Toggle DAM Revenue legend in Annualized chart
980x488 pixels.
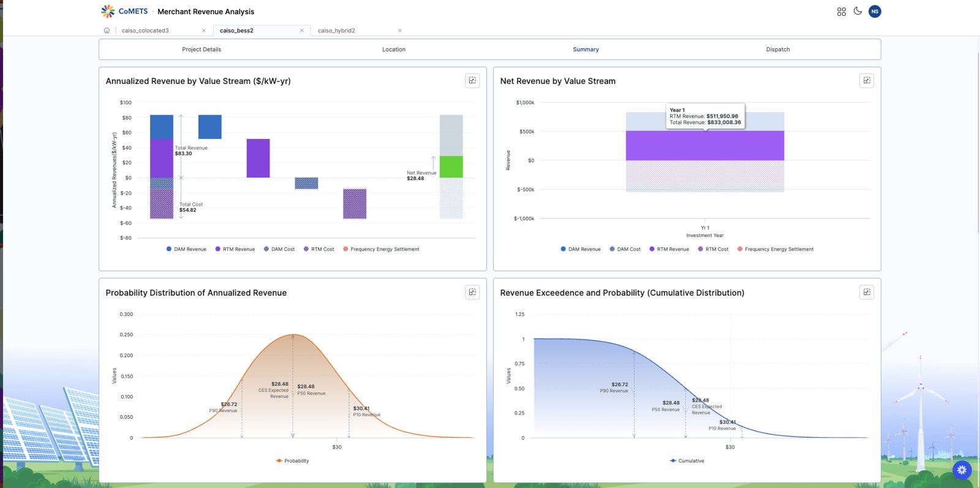tap(186, 249)
